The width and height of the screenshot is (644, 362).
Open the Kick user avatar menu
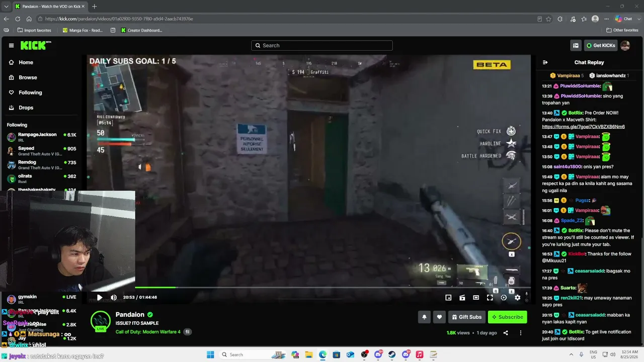click(625, 45)
